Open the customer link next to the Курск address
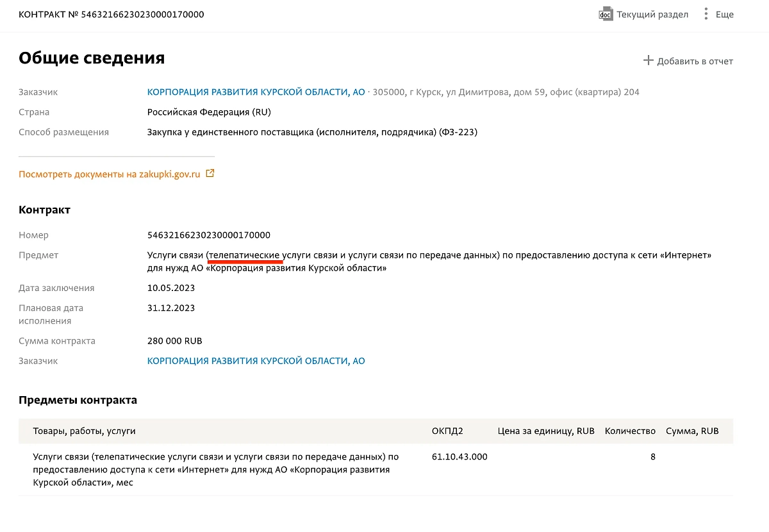 click(x=256, y=92)
